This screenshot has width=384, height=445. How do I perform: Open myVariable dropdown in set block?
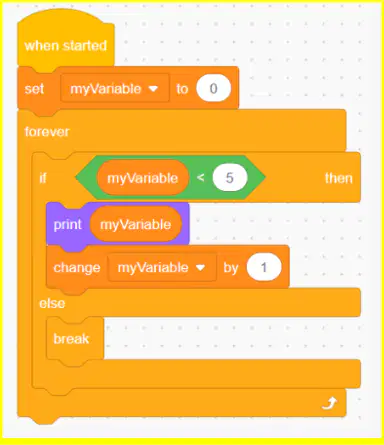pyautogui.click(x=115, y=89)
